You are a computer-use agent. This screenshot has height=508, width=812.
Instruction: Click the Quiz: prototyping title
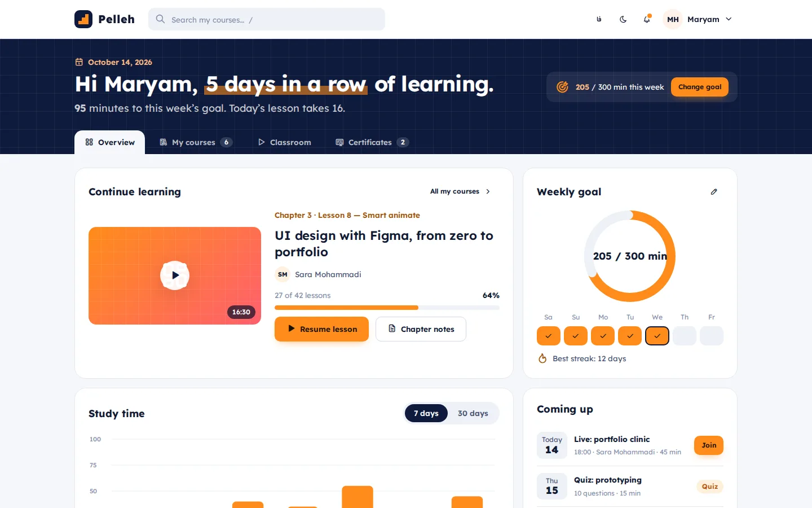tap(608, 480)
